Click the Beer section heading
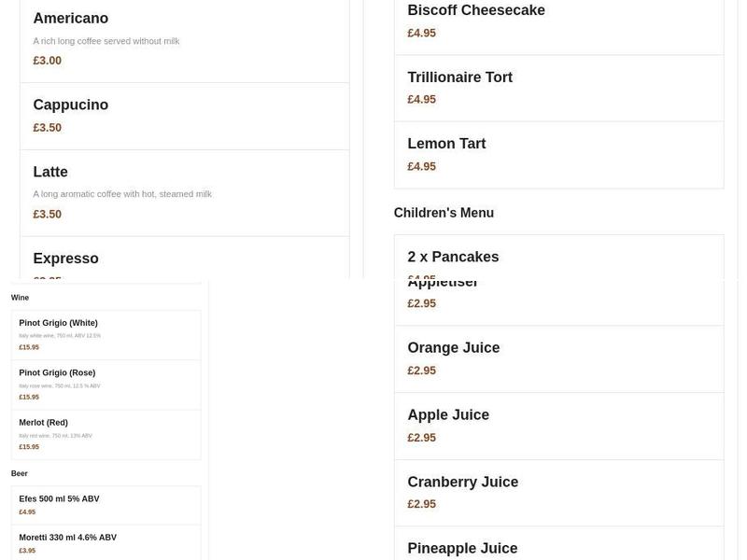This screenshot has width=747, height=560. 20,473
